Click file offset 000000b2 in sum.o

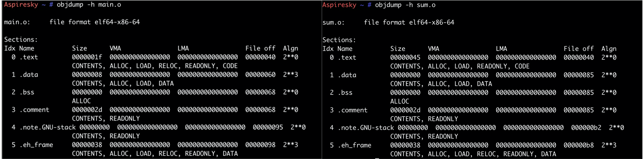586,128
